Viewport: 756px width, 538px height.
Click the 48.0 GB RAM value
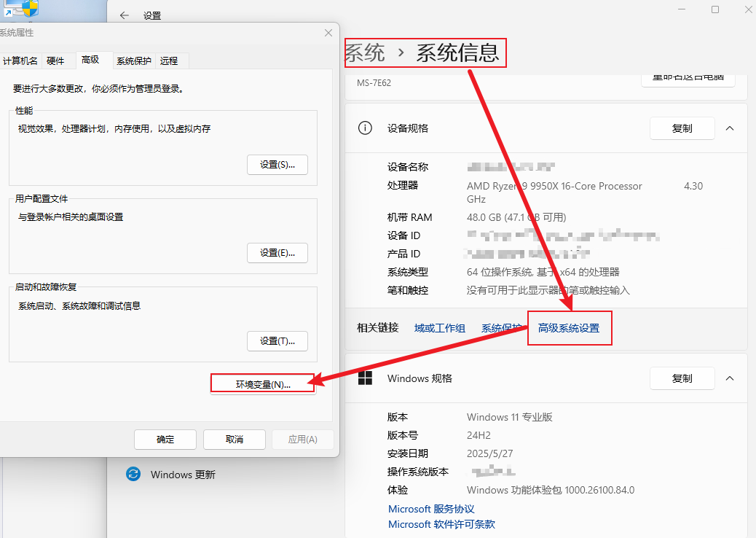coord(516,217)
